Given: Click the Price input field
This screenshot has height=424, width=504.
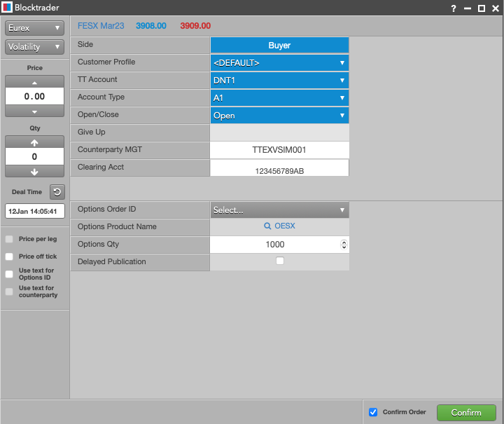Looking at the screenshot, I should (35, 96).
